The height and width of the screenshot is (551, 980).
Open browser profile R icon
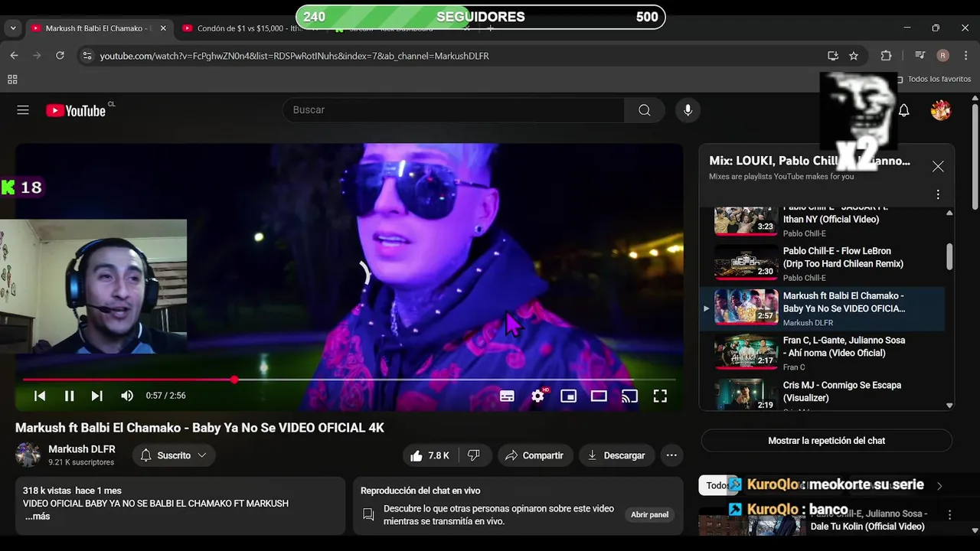coord(942,56)
